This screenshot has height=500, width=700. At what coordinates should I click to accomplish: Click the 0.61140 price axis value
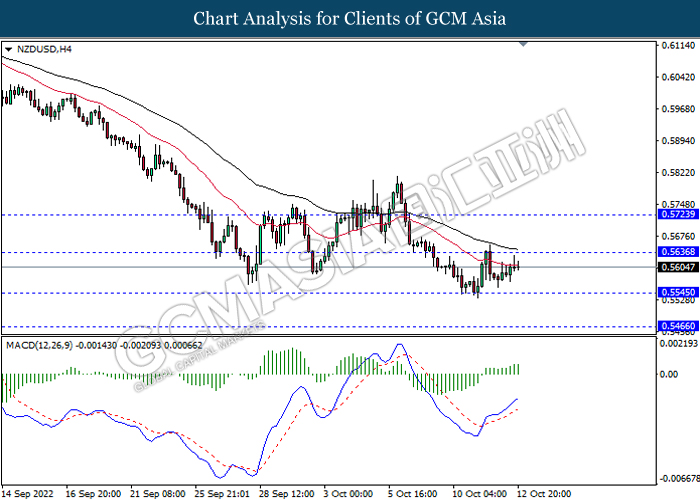click(678, 46)
